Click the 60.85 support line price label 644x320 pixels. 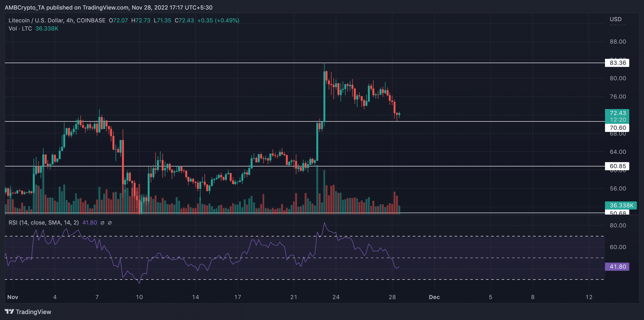[617, 166]
